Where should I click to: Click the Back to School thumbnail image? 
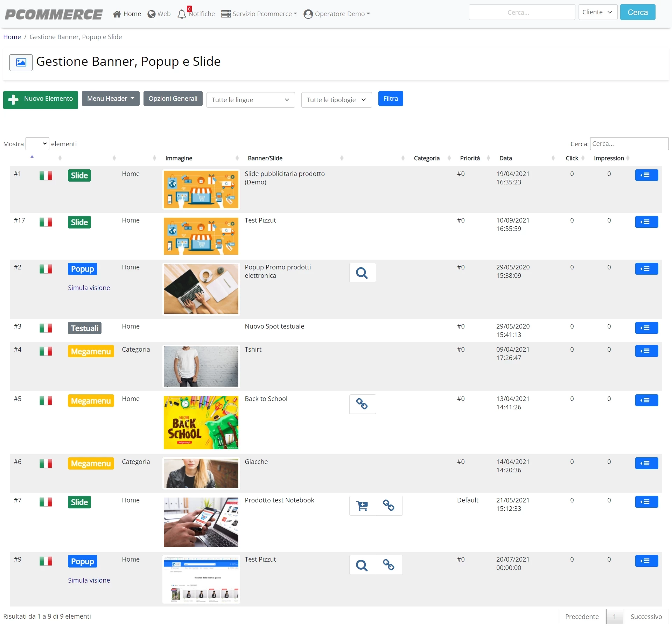click(201, 423)
